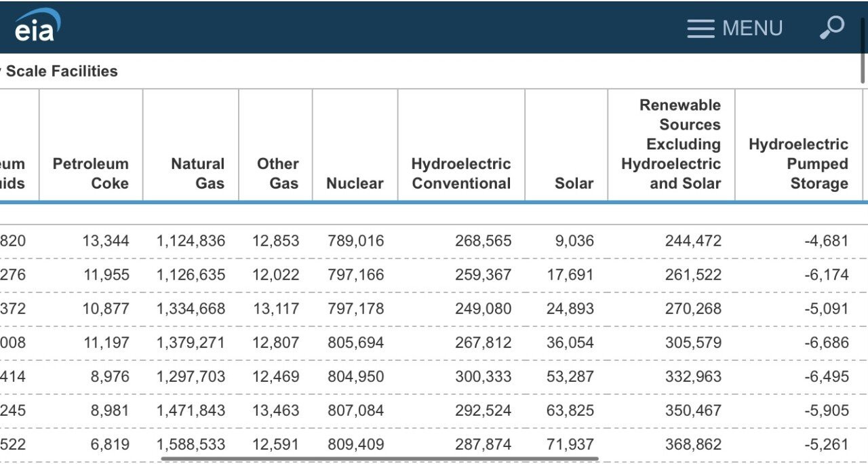Open the MENU hamburger button
The width and height of the screenshot is (868, 464).
tap(734, 28)
